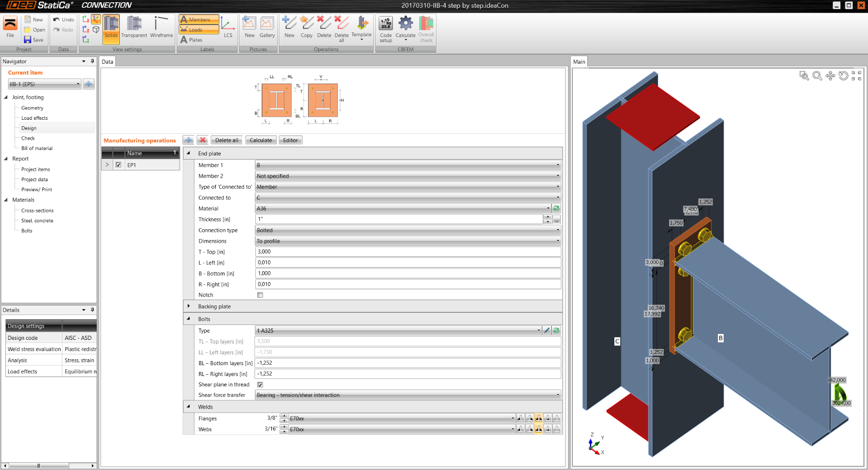Open the pictures Gallery
Screen dimensions: 868x470
pyautogui.click(x=267, y=27)
